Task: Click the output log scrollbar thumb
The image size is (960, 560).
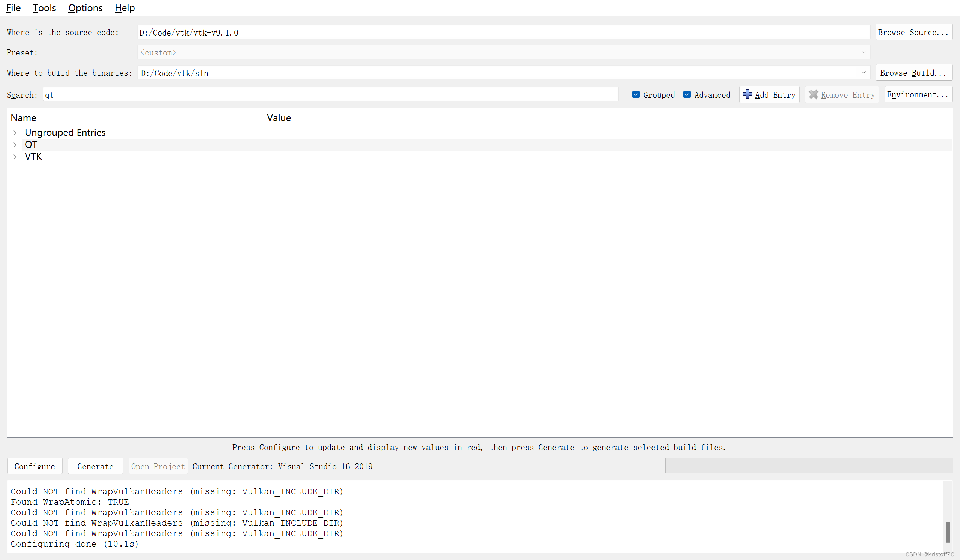Action: tap(947, 532)
